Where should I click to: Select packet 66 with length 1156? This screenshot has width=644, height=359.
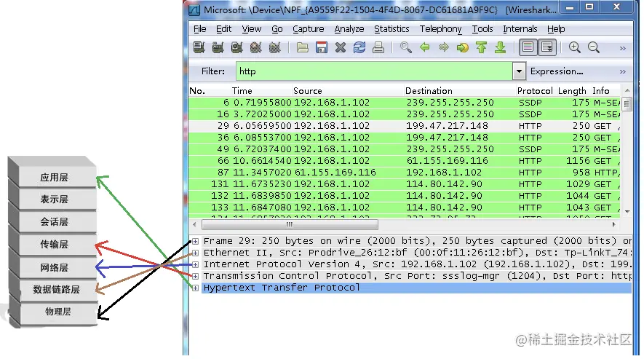(x=404, y=161)
